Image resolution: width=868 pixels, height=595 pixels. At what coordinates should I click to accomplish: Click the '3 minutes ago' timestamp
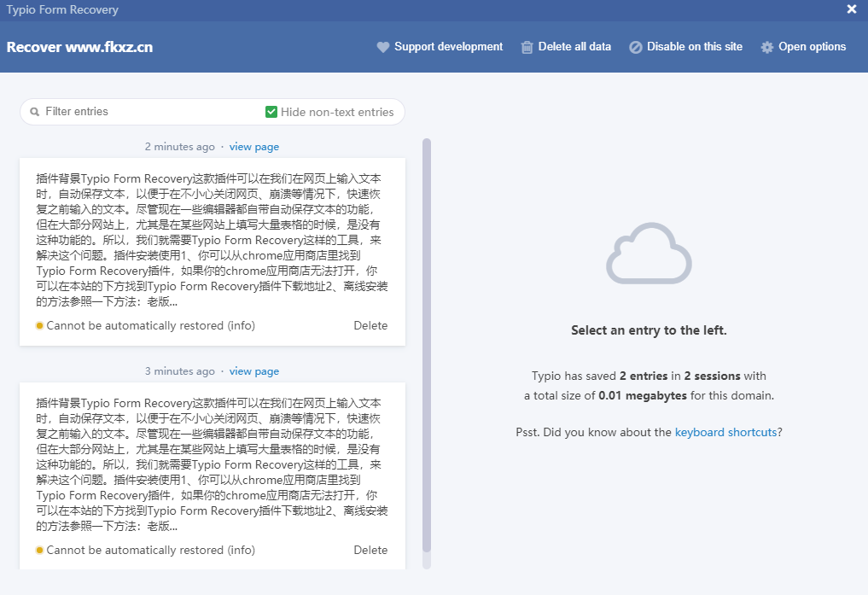tap(180, 371)
